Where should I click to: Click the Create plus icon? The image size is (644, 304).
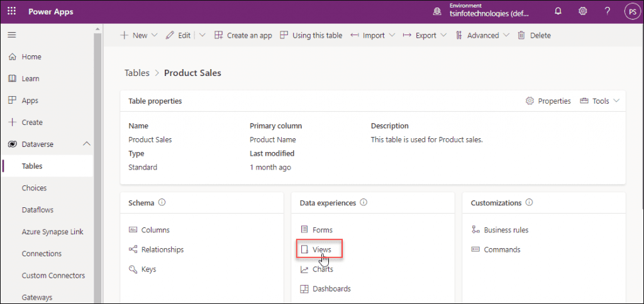click(13, 122)
